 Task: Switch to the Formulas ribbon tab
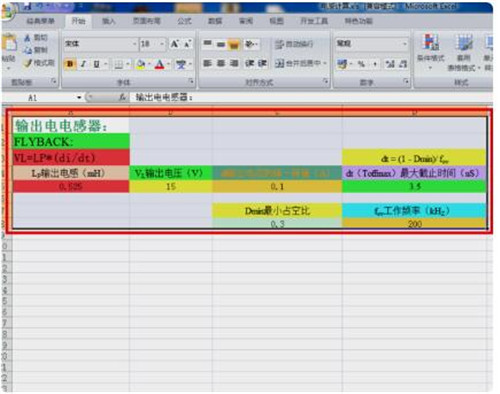[x=184, y=21]
